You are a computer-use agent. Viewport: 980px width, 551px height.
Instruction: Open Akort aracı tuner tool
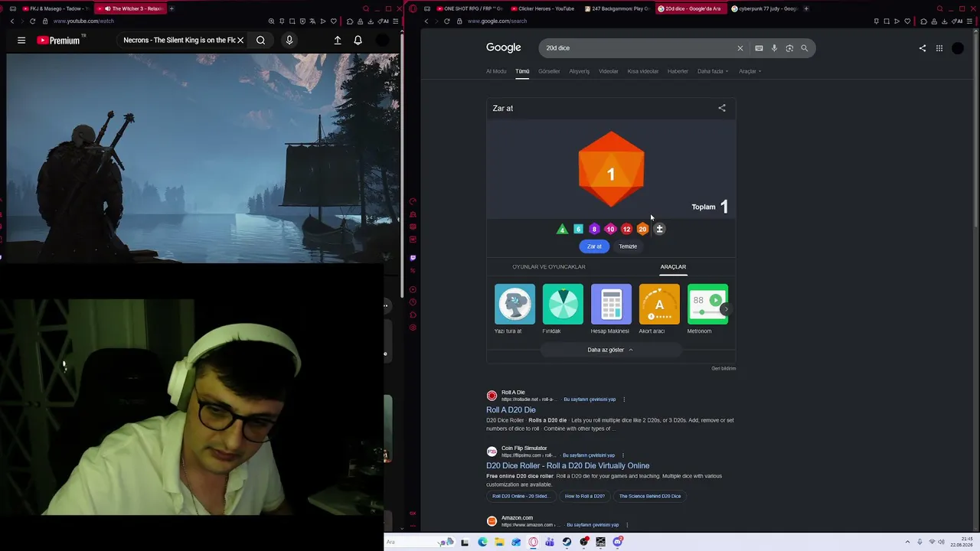pyautogui.click(x=659, y=309)
